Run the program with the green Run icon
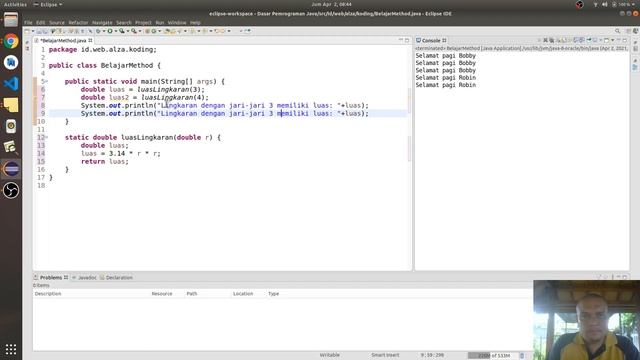640x360 pixels. point(110,31)
